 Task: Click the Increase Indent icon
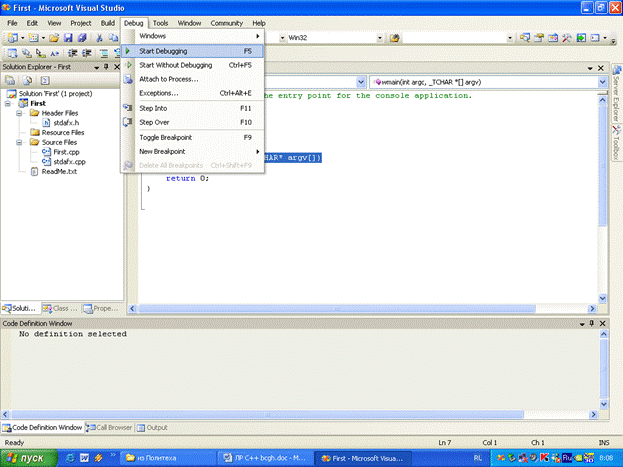86,53
